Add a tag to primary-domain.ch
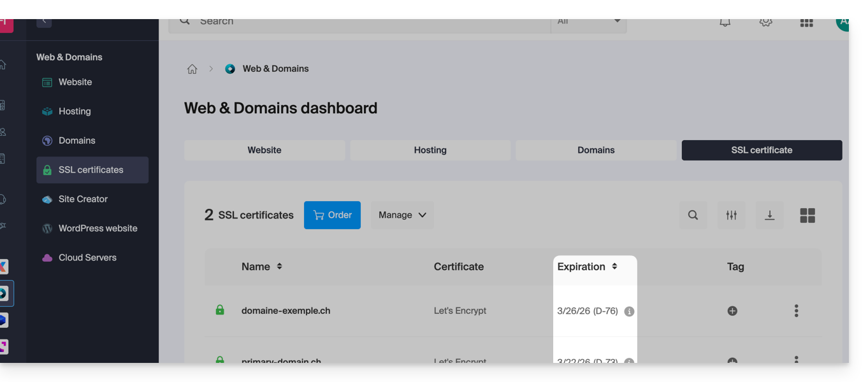Viewport: 868px width, 382px height. point(732,361)
